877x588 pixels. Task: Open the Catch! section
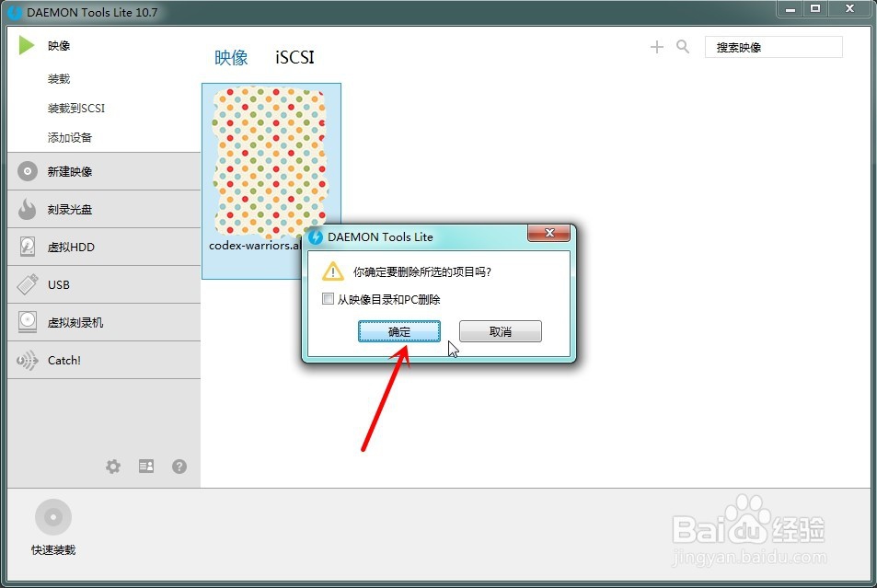pos(104,361)
